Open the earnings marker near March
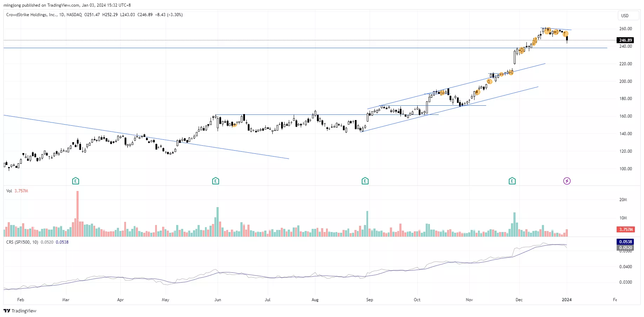The height and width of the screenshot is (317, 644). tap(75, 181)
